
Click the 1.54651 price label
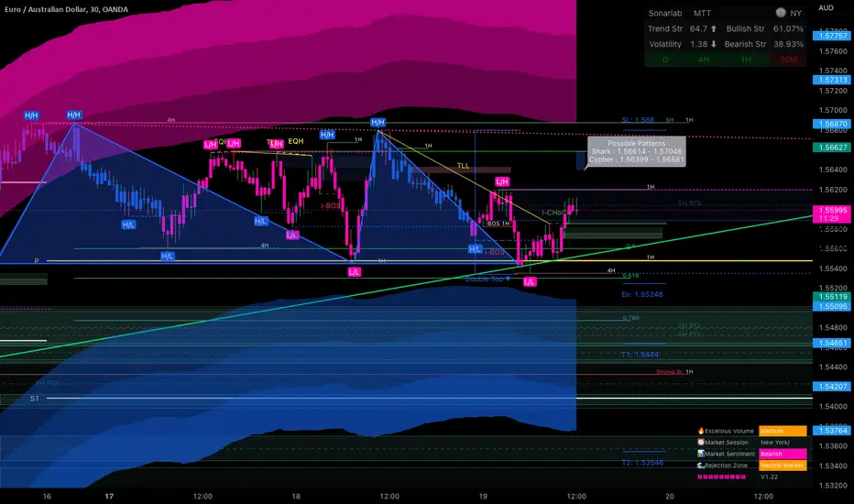[832, 343]
